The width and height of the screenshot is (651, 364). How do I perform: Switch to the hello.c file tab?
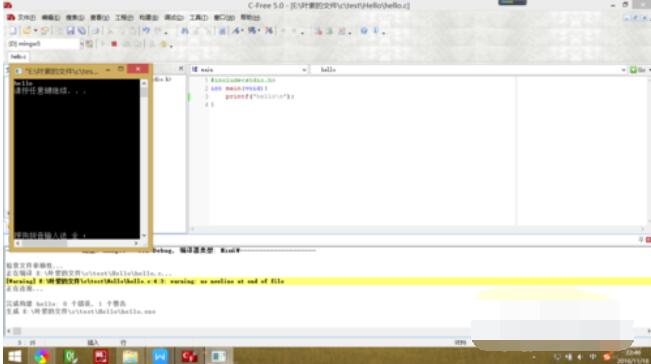click(x=18, y=56)
